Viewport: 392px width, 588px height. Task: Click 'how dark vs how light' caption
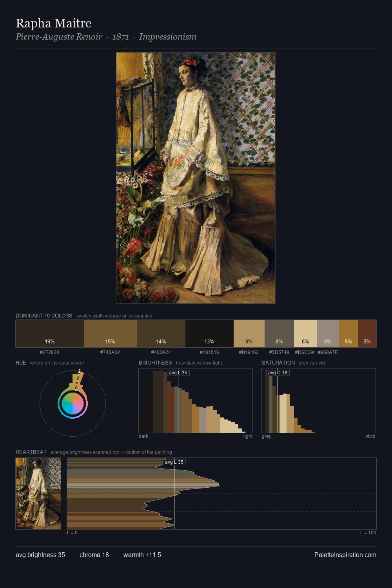199,363
